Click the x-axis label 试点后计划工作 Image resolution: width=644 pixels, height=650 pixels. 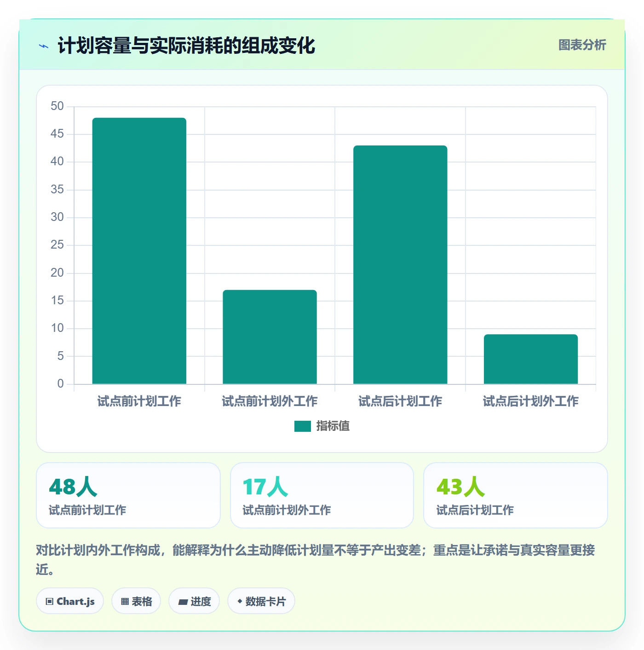click(400, 401)
